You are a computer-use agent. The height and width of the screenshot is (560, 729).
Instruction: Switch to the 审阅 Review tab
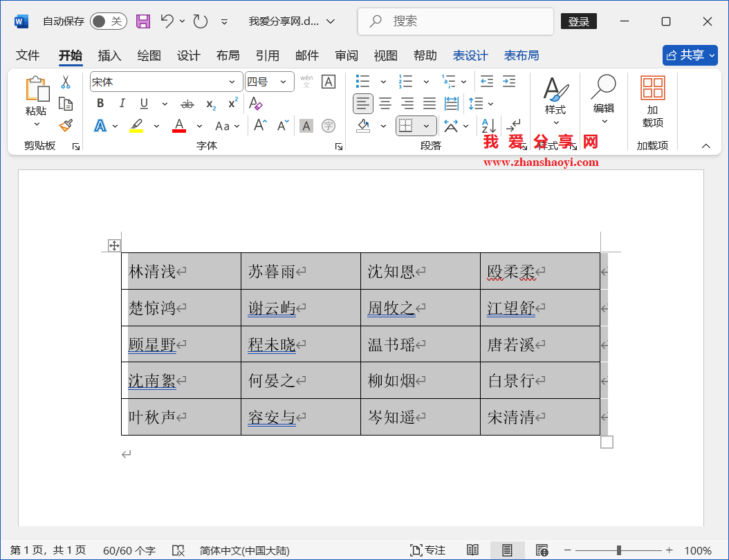[x=347, y=56]
